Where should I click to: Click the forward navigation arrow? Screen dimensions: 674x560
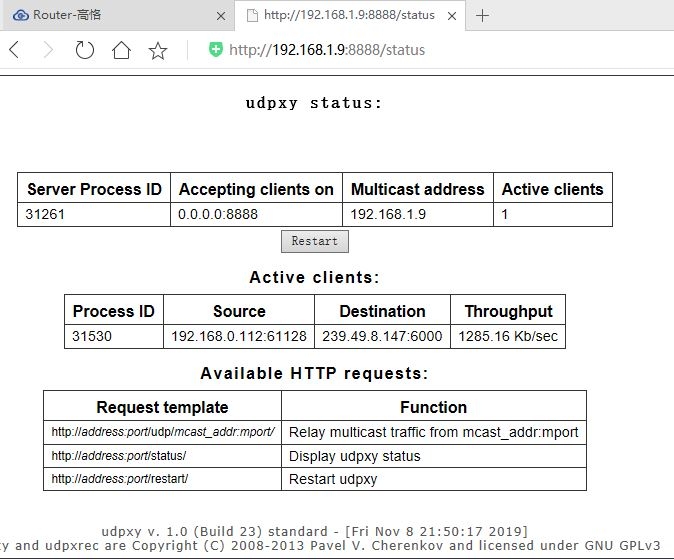click(x=49, y=50)
